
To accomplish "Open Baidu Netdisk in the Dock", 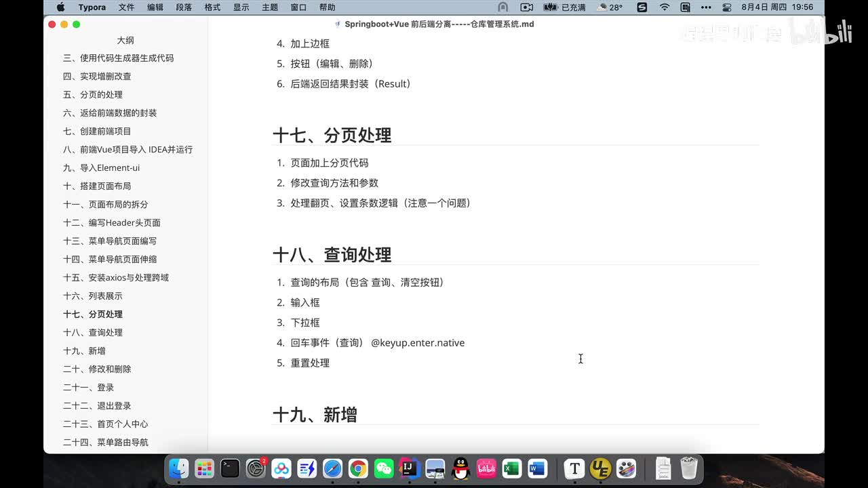I will (281, 468).
